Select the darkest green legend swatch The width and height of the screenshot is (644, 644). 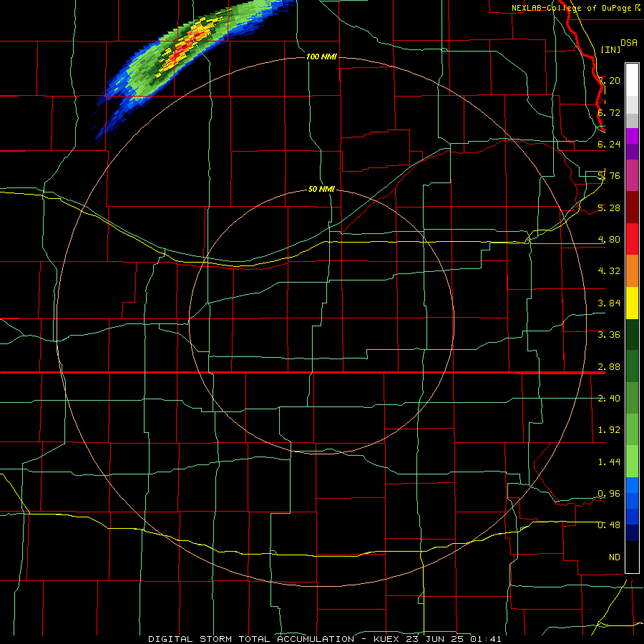tap(632, 334)
